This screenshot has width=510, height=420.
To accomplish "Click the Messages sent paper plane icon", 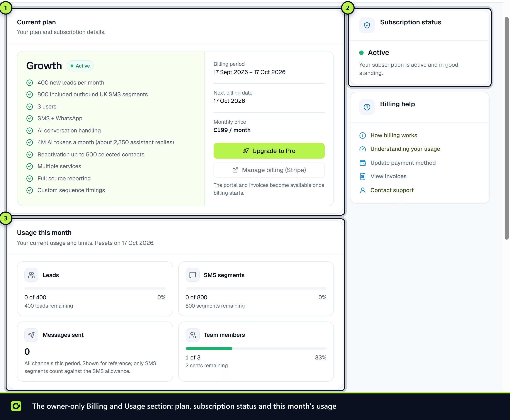I will 31,335.
